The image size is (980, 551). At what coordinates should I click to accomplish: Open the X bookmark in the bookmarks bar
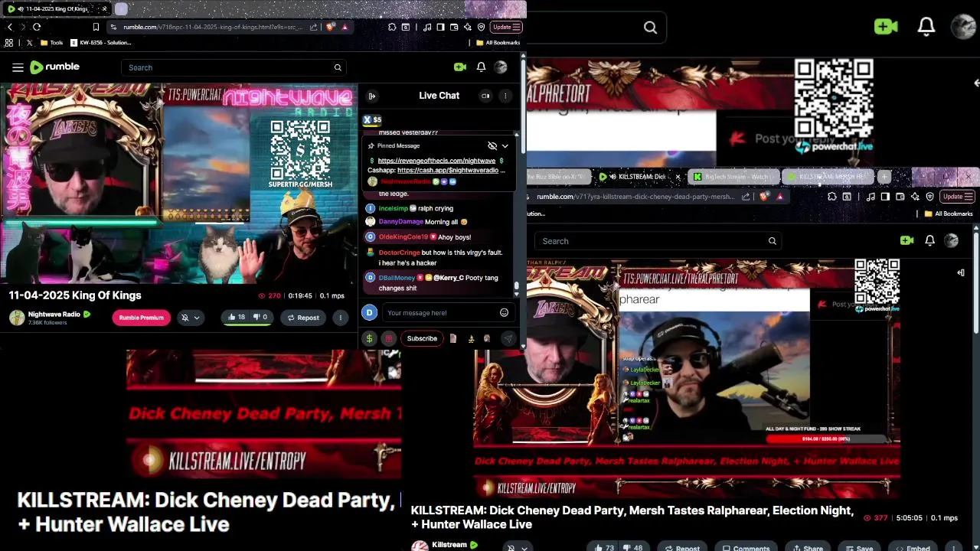point(29,43)
